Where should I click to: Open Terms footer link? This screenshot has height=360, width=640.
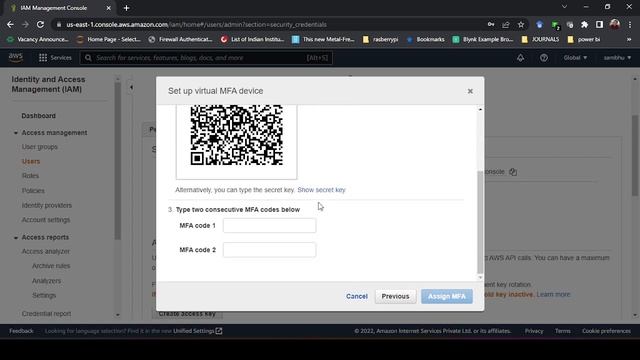pos(562,331)
